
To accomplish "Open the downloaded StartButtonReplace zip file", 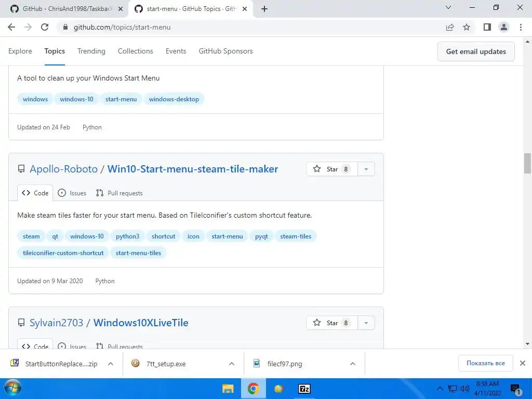I will click(x=54, y=364).
